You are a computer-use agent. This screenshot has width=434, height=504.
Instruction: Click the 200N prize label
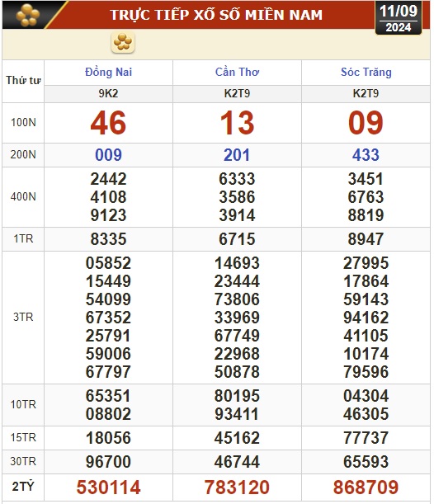click(x=23, y=154)
